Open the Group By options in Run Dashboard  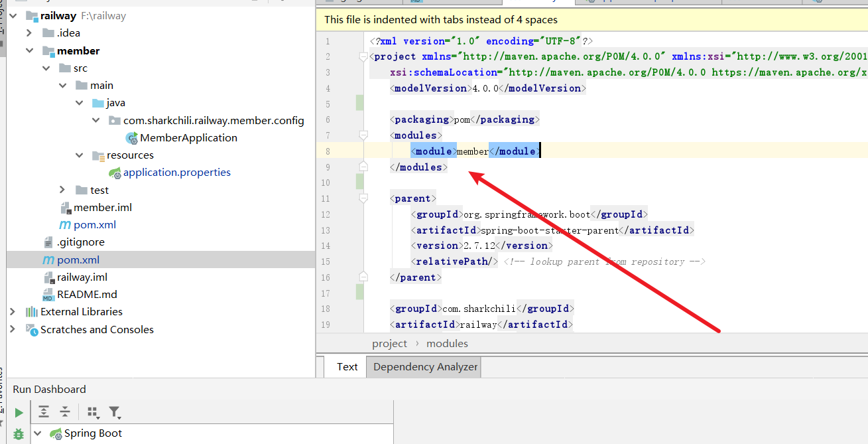(93, 413)
